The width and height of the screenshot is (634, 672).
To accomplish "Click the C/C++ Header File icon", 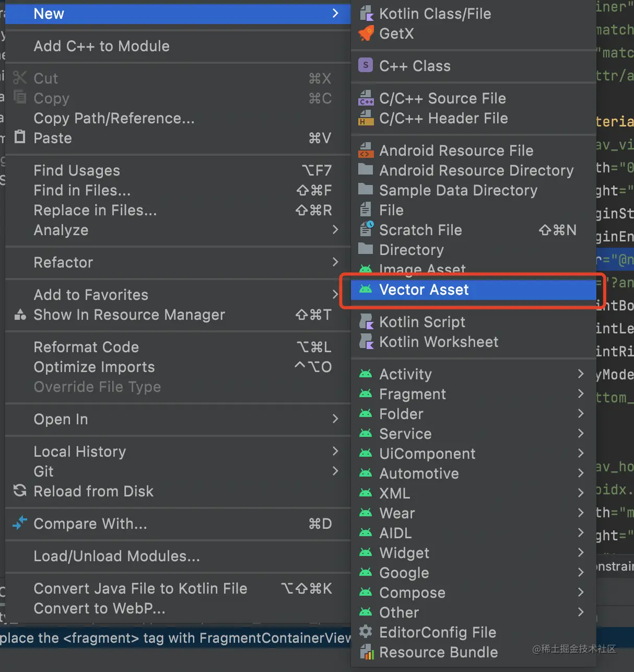I will click(x=366, y=118).
